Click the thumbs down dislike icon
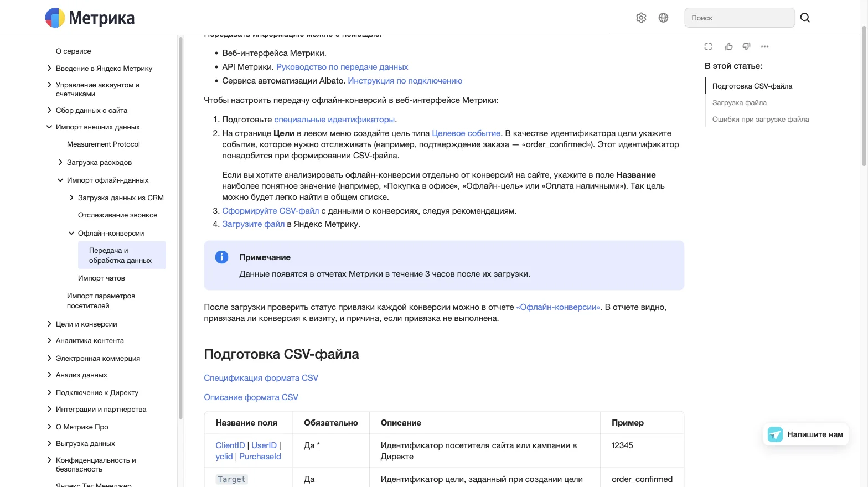The height and width of the screenshot is (487, 868). click(746, 46)
